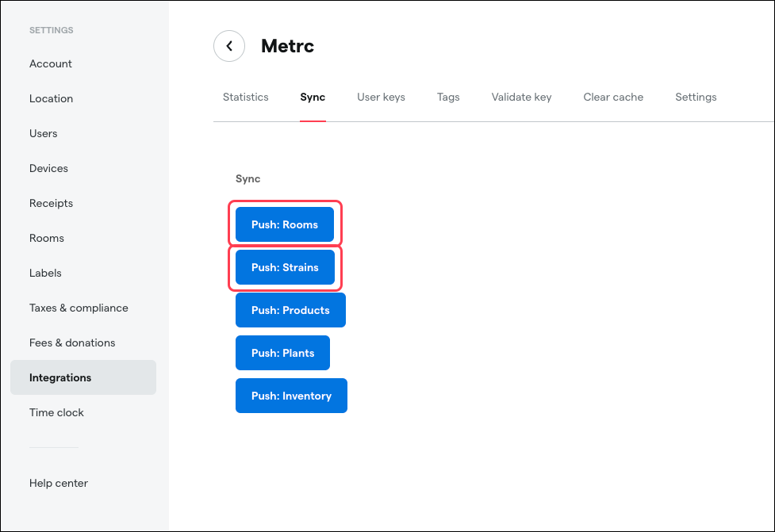Click the Clear cache tab

click(613, 97)
